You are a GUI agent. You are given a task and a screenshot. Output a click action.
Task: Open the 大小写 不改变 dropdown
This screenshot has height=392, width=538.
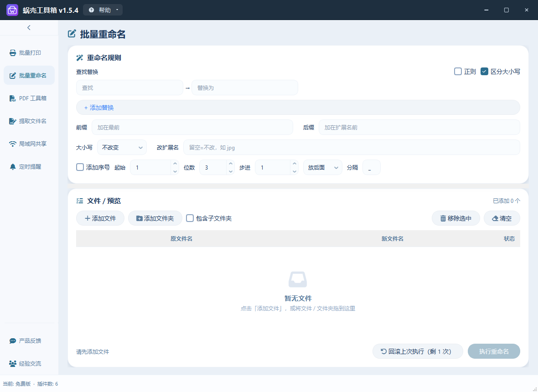click(x=122, y=148)
